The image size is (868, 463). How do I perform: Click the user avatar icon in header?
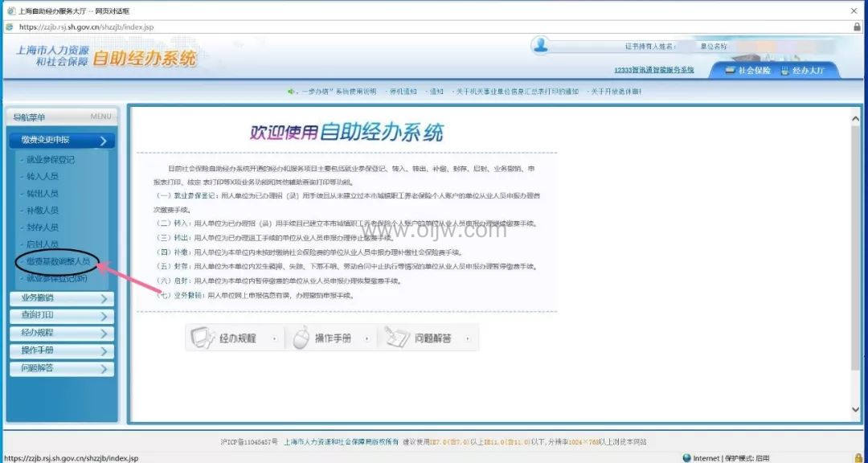point(542,45)
